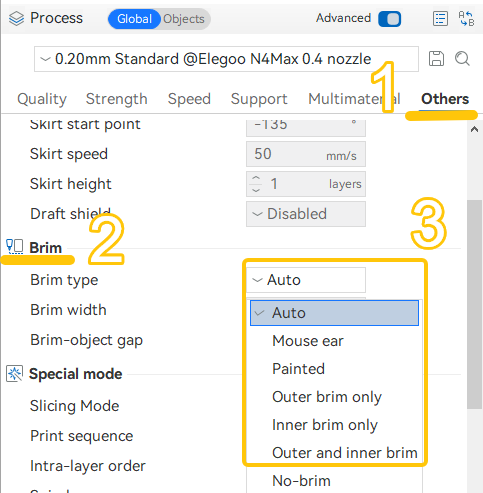
Task: Switch to the Quality tab
Action: (x=42, y=99)
